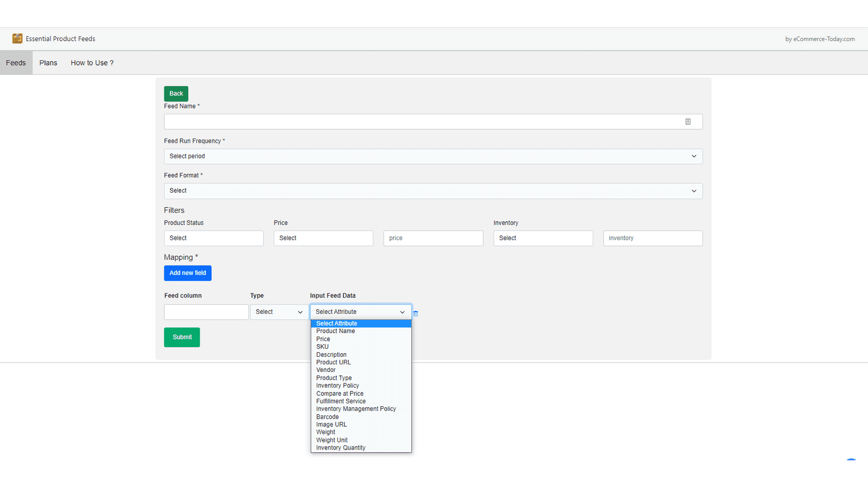868x488 pixels.
Task: Pick Inventory Quantity at the list bottom
Action: pos(340,447)
